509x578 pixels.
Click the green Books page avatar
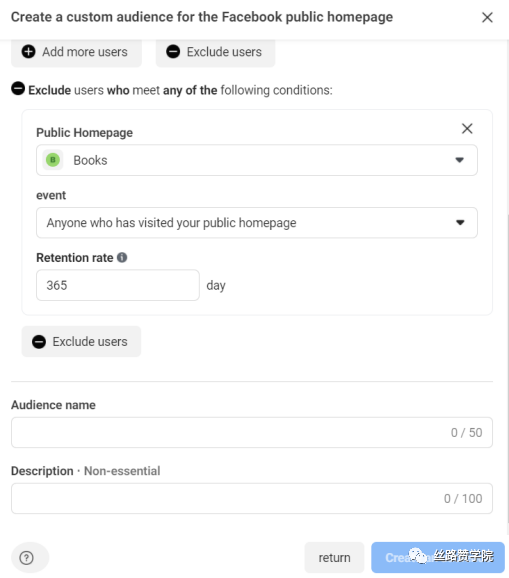click(x=53, y=160)
